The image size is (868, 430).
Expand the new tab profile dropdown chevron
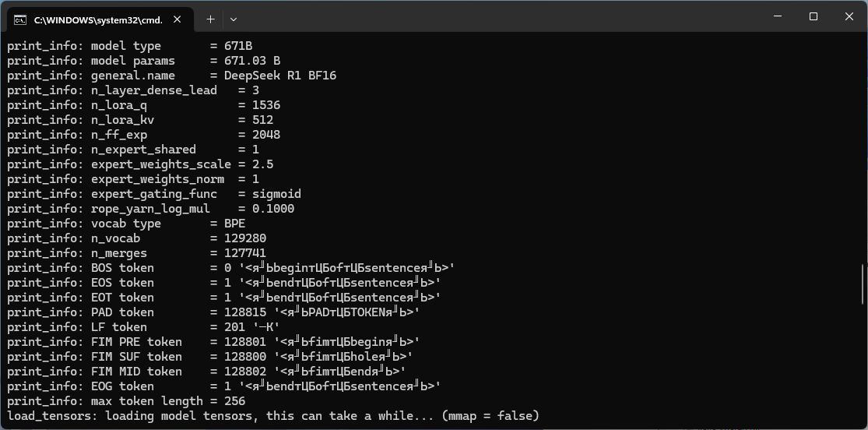(x=233, y=19)
